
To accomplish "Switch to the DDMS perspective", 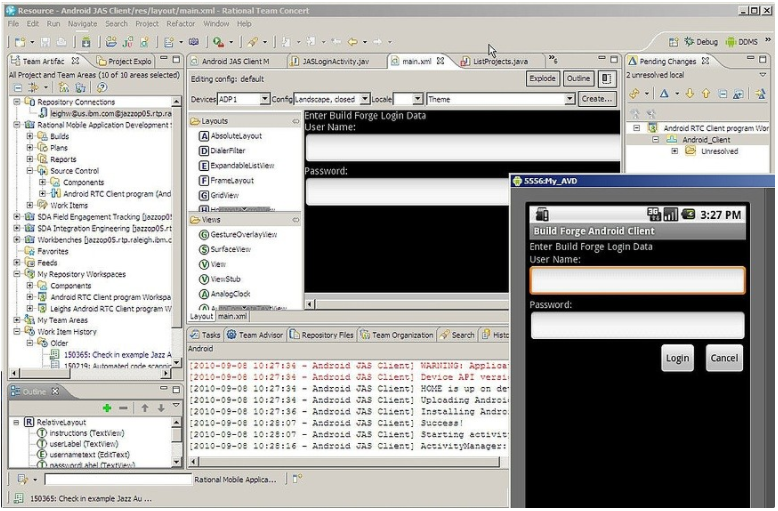I will tap(742, 42).
